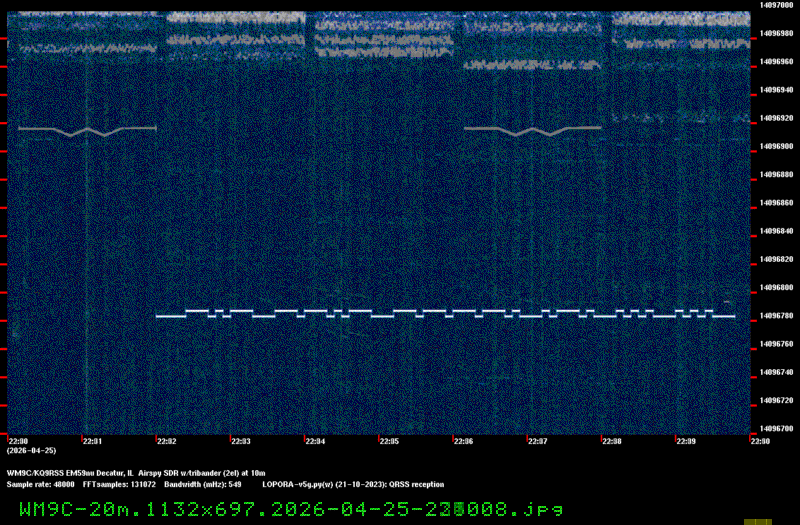Click the 14096940 frequency label
Image resolution: width=800 pixels, height=525 pixels.
pyautogui.click(x=776, y=90)
